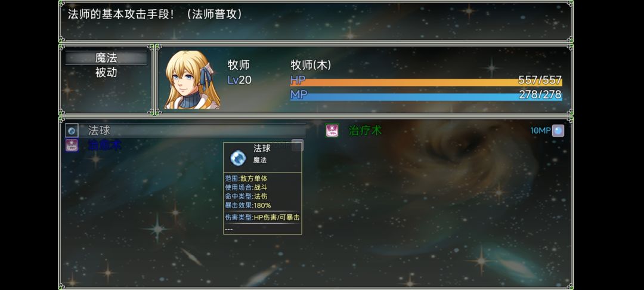Click the large 法球 icon in tooltip
644x290 pixels.
click(238, 158)
